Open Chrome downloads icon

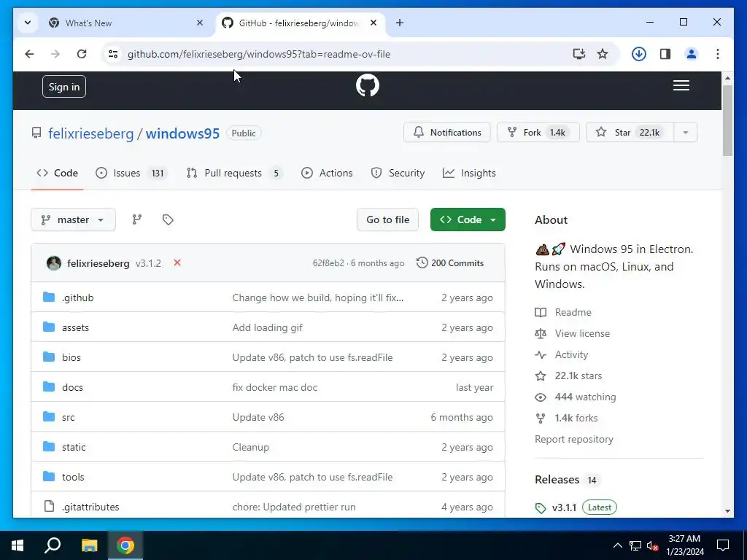[x=639, y=54]
